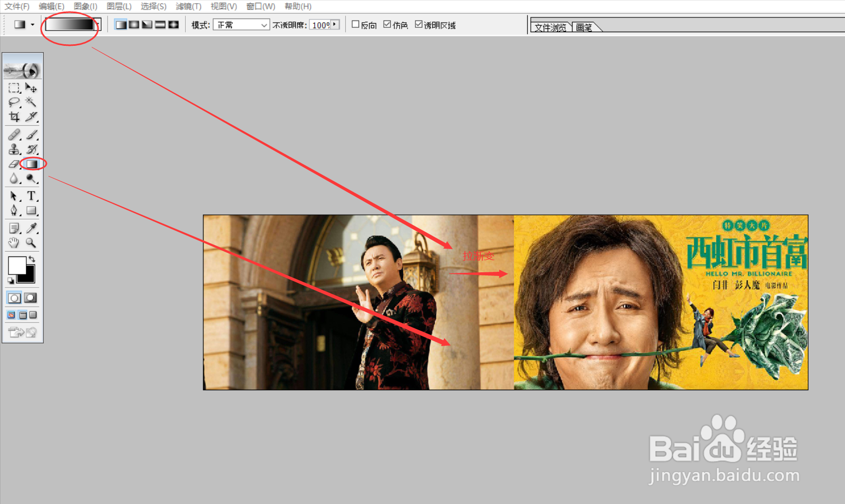Choose Angle gradient style
Image resolution: width=845 pixels, height=504 pixels.
(147, 25)
